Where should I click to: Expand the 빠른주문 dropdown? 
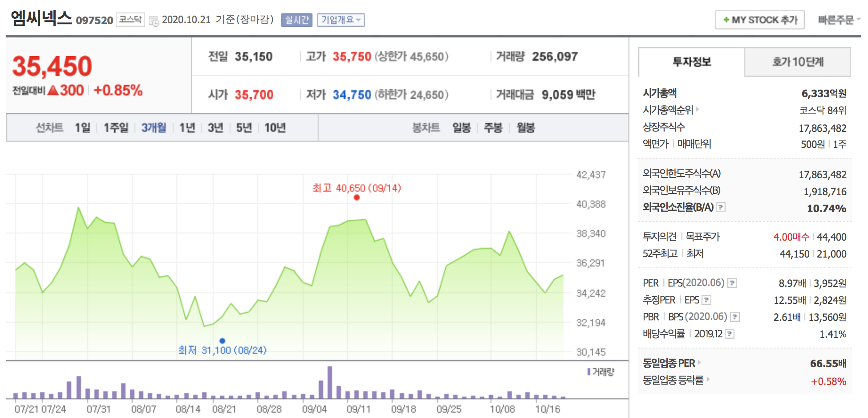tap(839, 20)
